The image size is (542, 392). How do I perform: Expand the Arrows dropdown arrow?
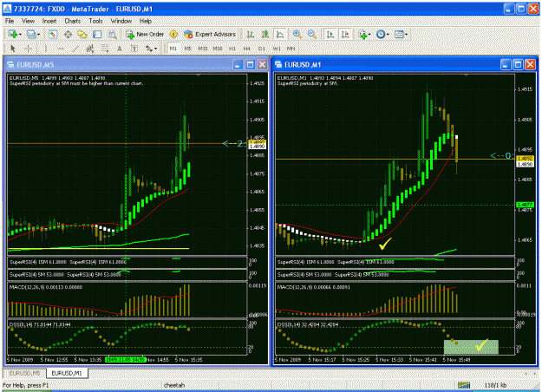pos(156,49)
